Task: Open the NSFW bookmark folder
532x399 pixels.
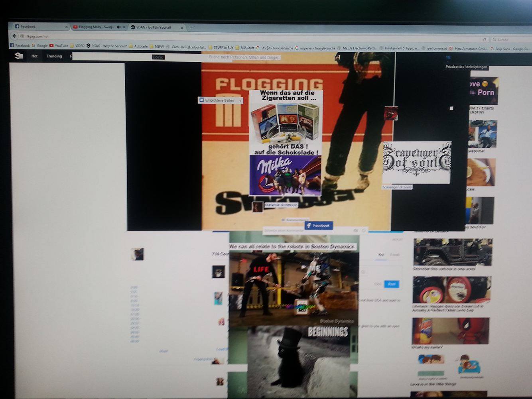Action: click(x=157, y=47)
